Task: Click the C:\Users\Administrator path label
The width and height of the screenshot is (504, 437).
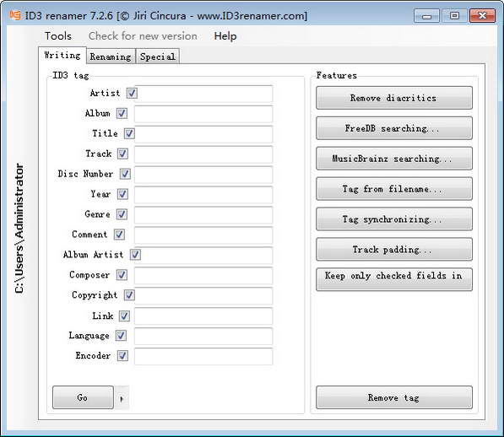Action: (19, 229)
